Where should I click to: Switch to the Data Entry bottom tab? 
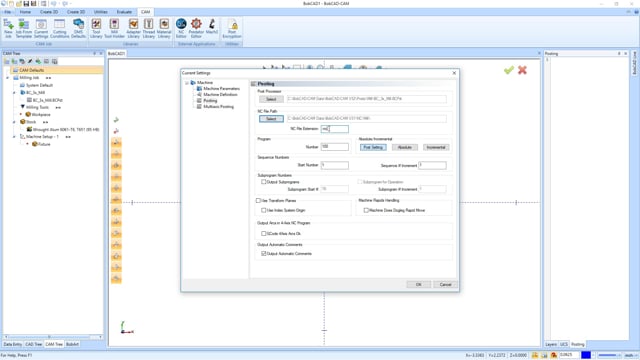click(13, 344)
